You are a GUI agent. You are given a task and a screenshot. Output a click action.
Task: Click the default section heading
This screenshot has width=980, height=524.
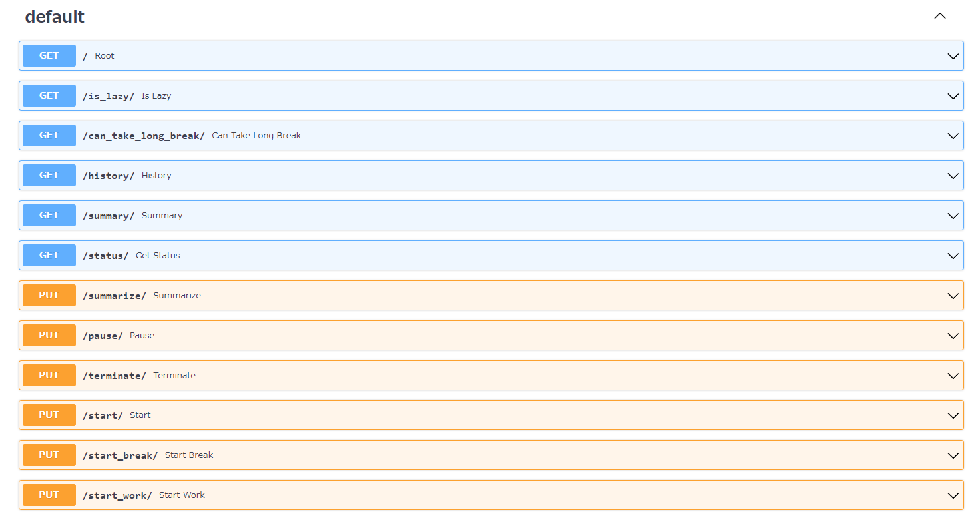coord(55,17)
